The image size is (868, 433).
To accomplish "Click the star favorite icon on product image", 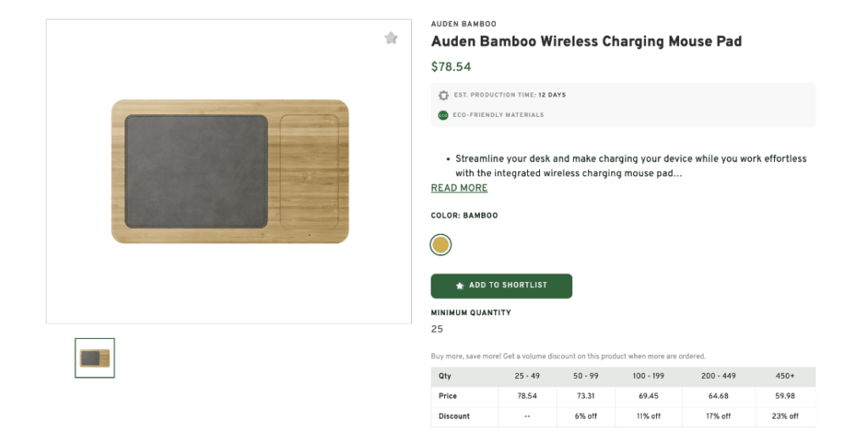I will point(391,38).
